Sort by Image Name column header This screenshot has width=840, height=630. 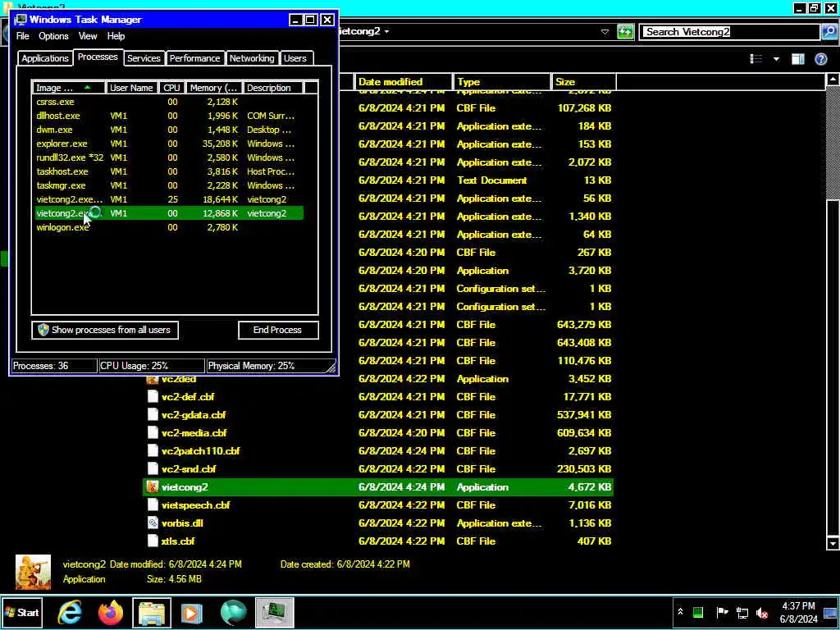[x=69, y=88]
